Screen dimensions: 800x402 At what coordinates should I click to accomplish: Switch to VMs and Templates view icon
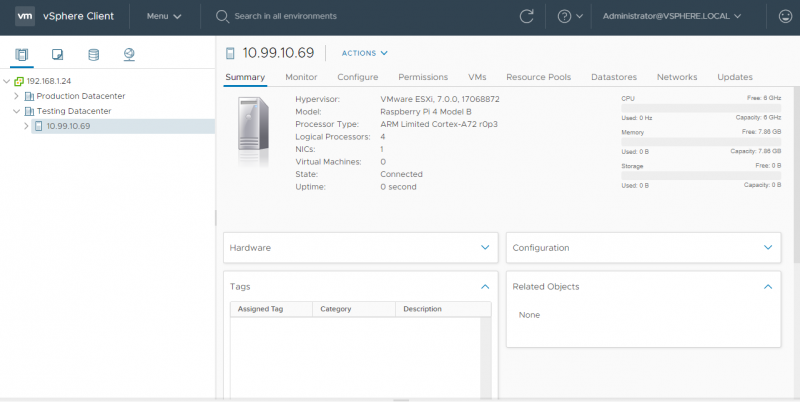58,54
